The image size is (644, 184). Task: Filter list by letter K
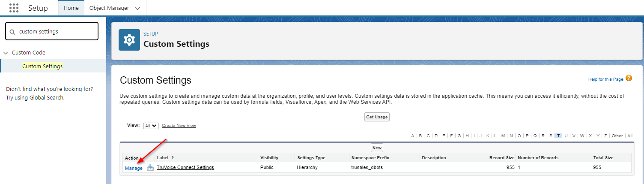pos(488,136)
